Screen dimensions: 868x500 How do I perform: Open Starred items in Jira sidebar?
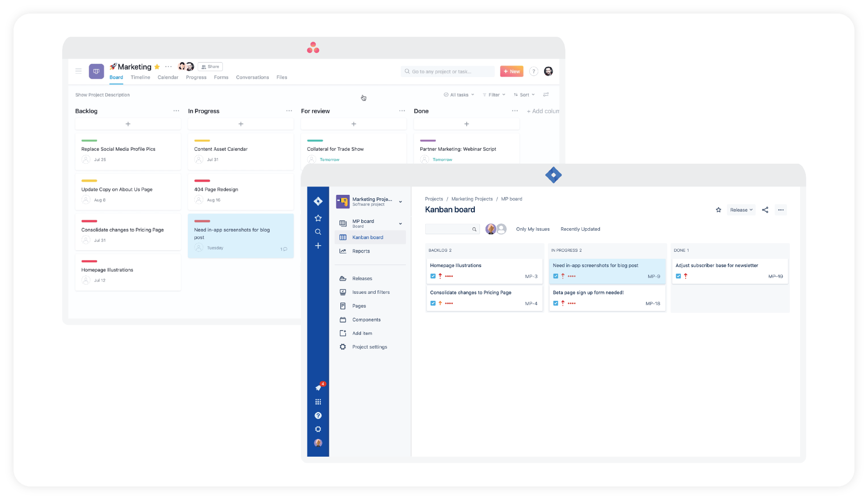coord(318,218)
